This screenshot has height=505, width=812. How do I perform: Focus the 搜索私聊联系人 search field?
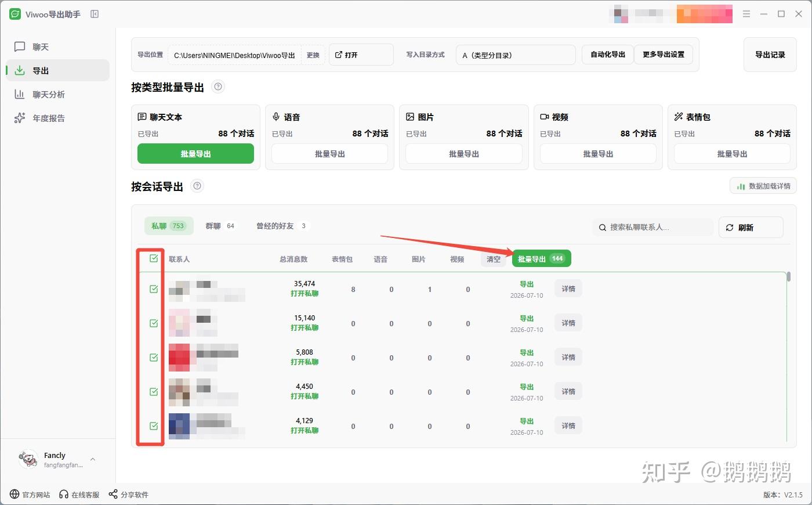point(653,227)
